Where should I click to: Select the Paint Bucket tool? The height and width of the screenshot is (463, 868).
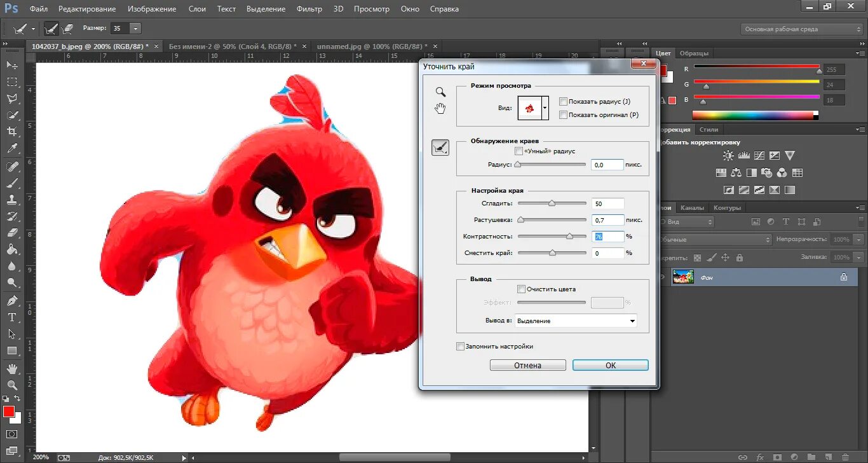[12, 249]
